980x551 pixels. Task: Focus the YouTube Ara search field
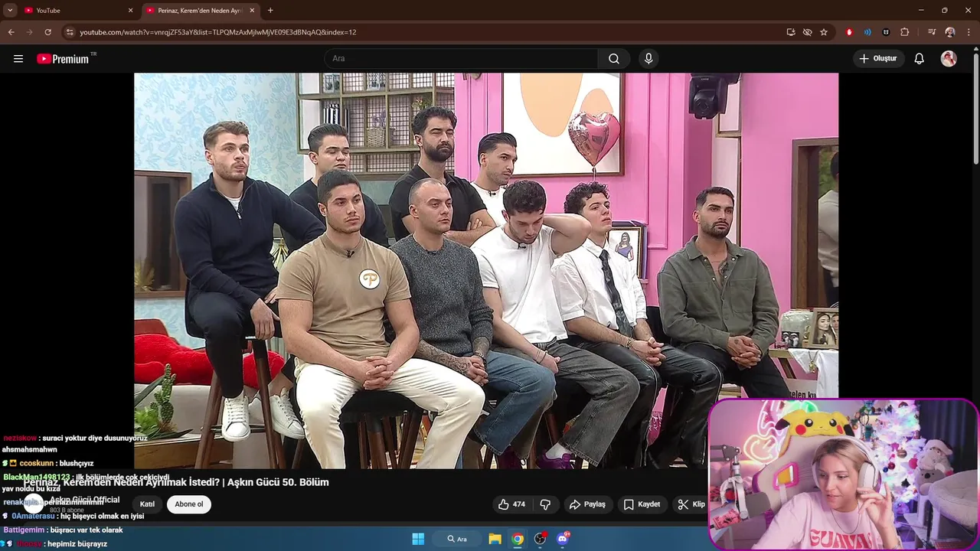tap(462, 59)
